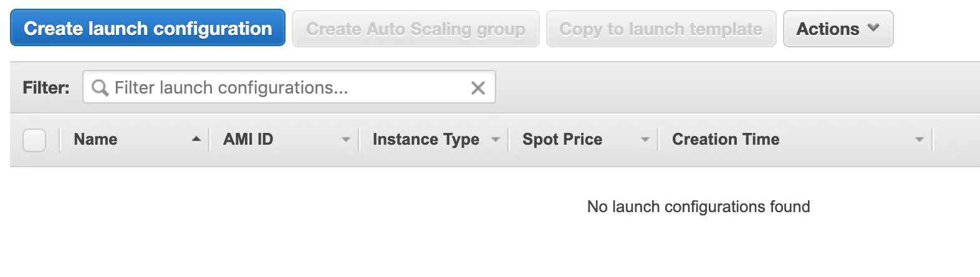The height and width of the screenshot is (277, 980).
Task: Click the Spot Price column header
Action: click(562, 140)
